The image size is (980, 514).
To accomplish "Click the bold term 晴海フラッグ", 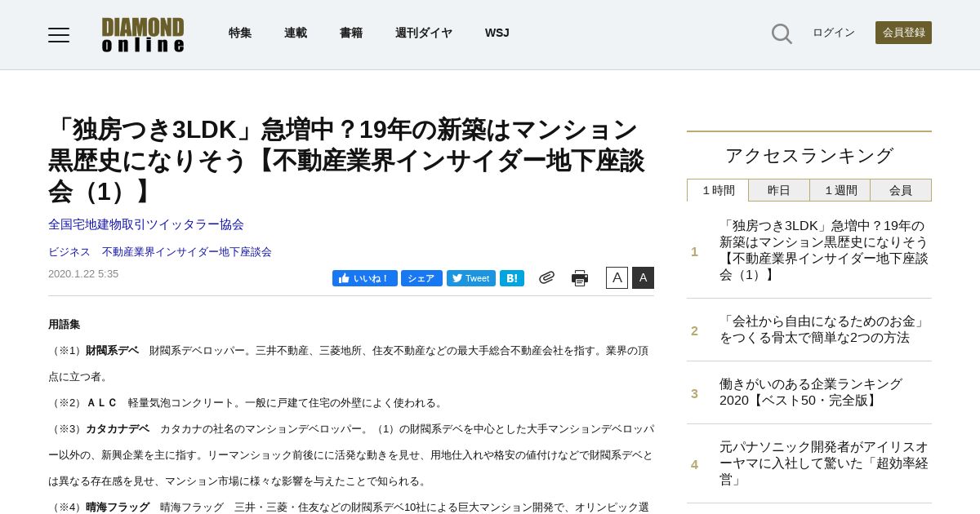I will pyautogui.click(x=118, y=507).
